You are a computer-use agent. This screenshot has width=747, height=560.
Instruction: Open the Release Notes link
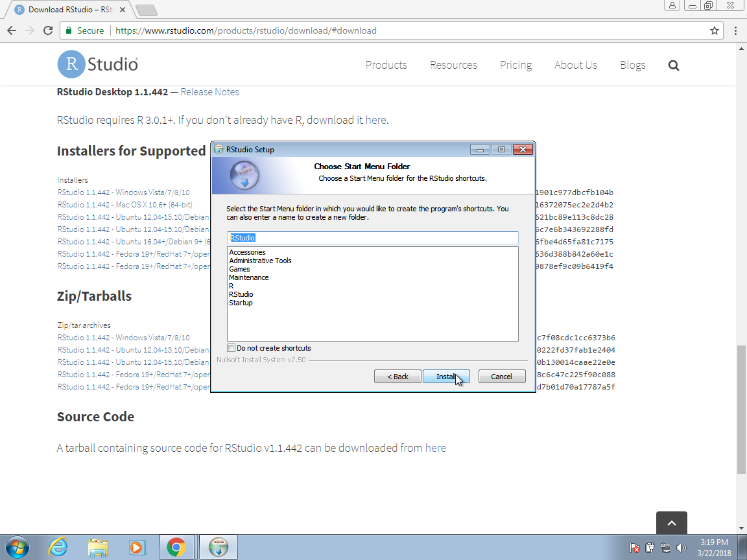coord(209,92)
